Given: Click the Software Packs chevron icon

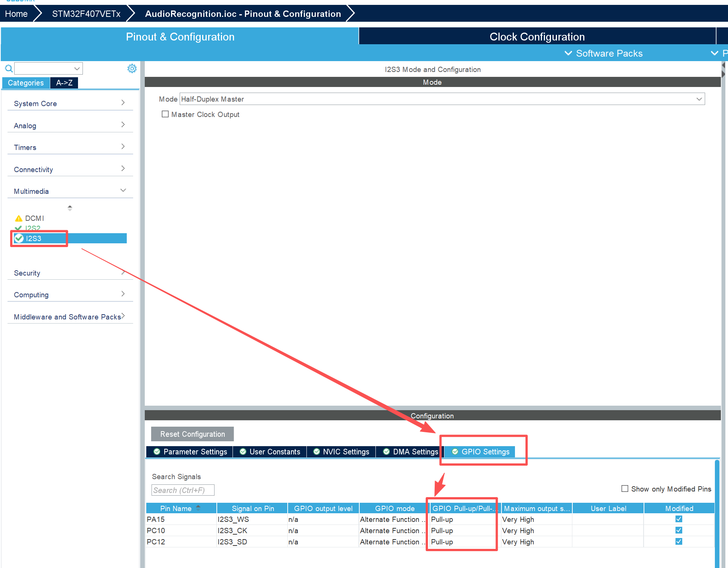Looking at the screenshot, I should tap(568, 53).
